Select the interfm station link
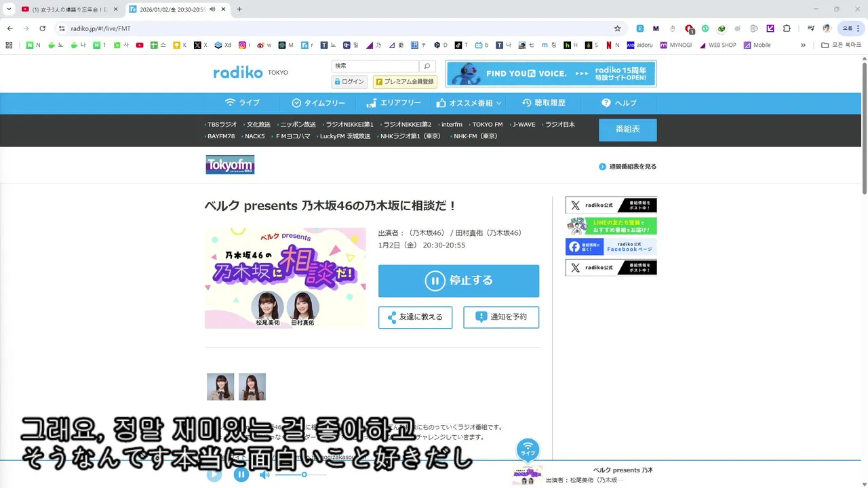868x488 pixels. (452, 125)
